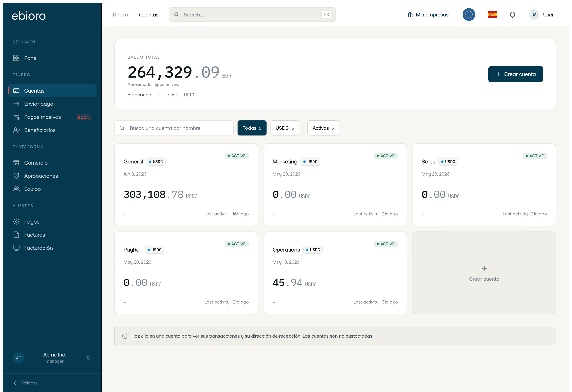The height and width of the screenshot is (392, 572).
Task: Click the SOON badge on Pagos masivos
Action: coord(84,117)
